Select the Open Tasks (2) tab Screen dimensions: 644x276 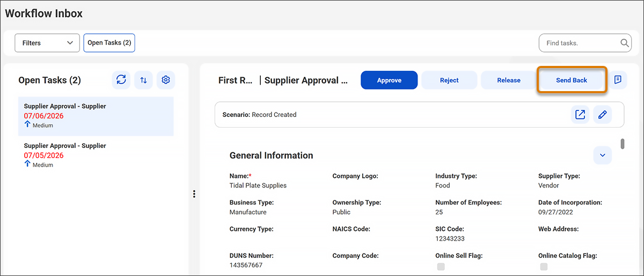[109, 43]
